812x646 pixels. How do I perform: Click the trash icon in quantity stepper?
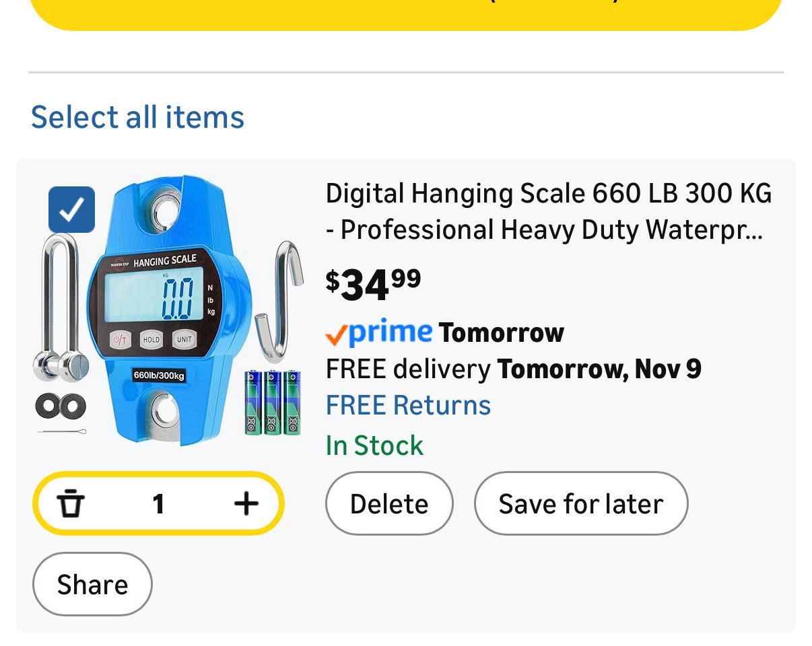[x=71, y=503]
